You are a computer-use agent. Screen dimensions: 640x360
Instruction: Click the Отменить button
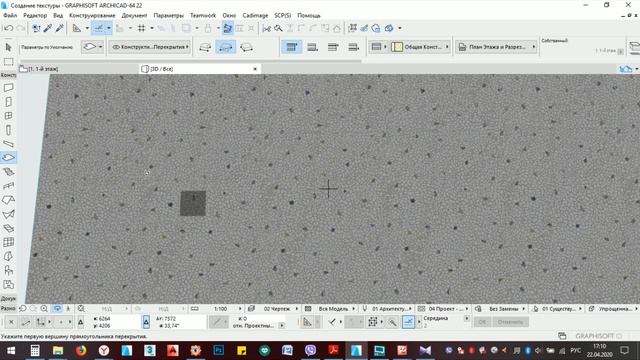pyautogui.click(x=510, y=322)
